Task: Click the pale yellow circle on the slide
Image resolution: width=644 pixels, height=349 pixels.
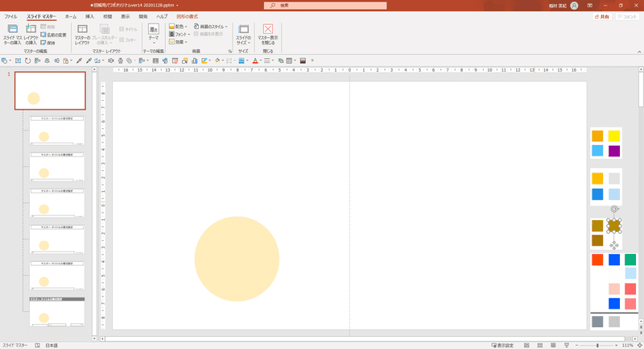Action: click(x=237, y=259)
